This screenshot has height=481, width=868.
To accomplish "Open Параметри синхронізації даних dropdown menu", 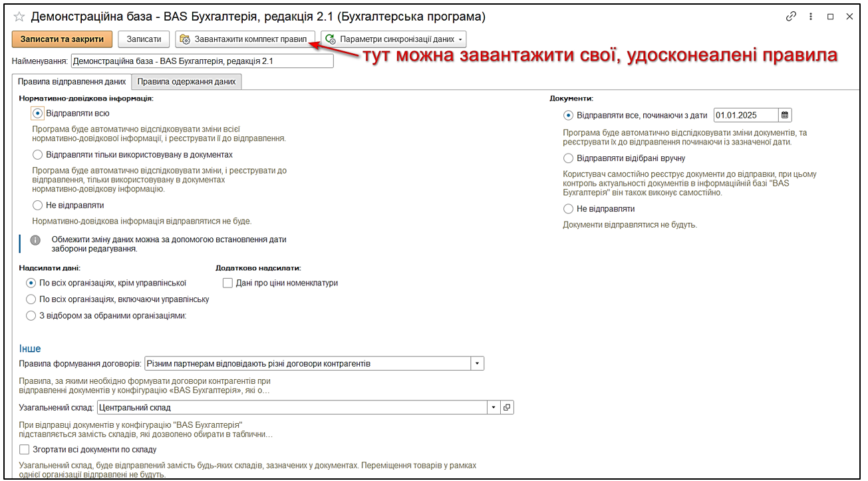I will (x=394, y=39).
